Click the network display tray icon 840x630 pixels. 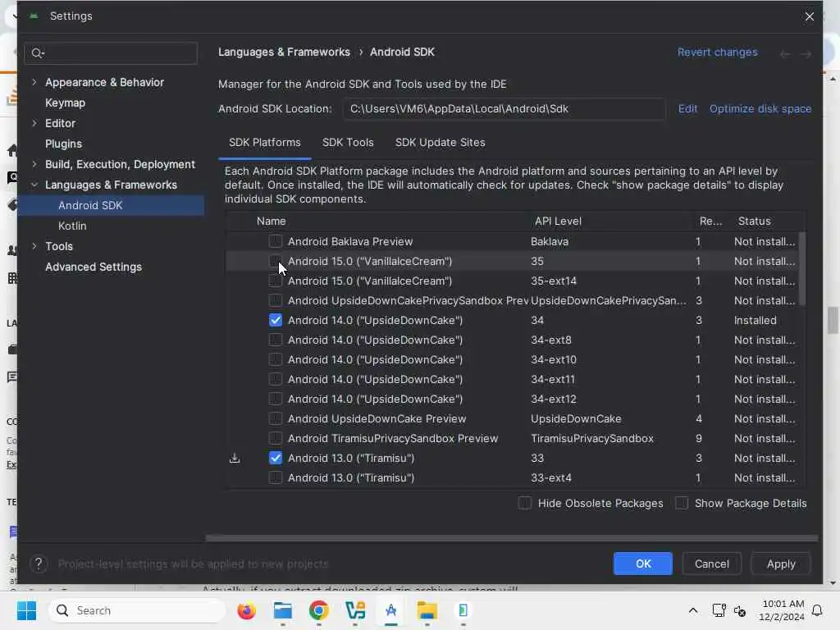[x=719, y=610]
